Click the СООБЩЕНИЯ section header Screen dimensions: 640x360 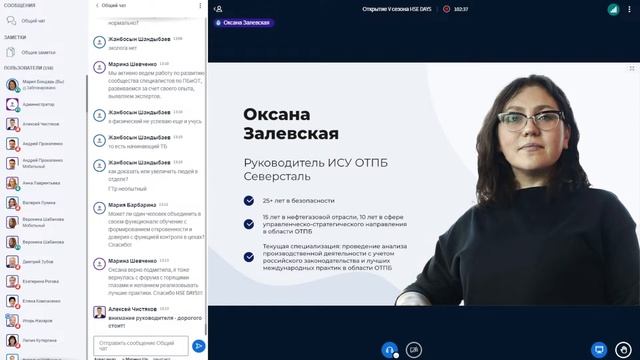(x=20, y=5)
